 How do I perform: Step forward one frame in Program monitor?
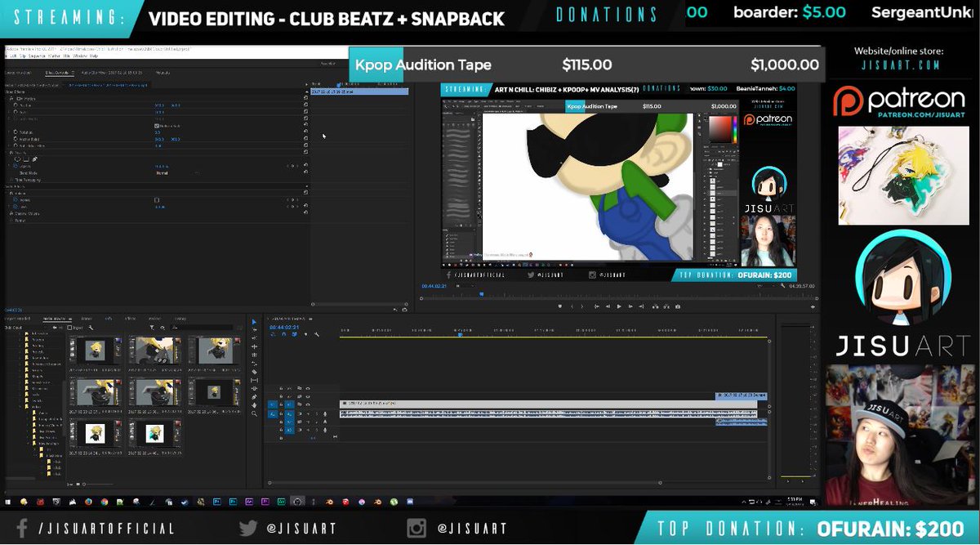(x=630, y=306)
